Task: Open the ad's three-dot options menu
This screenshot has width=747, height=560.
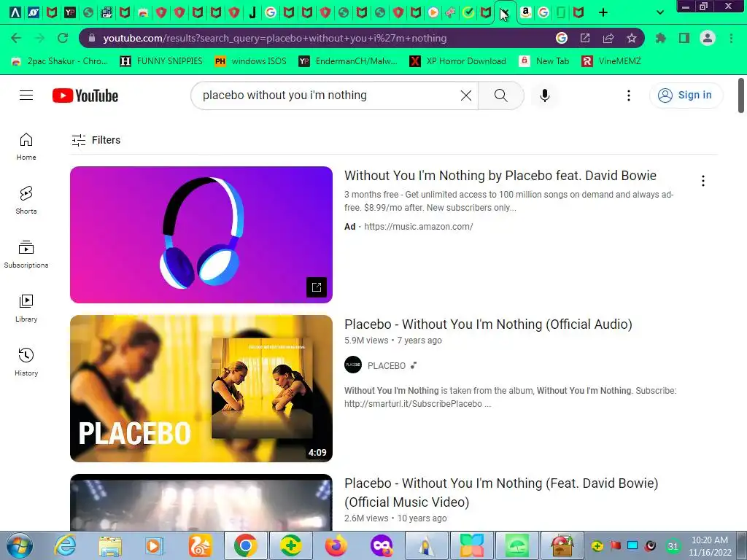Action: [x=703, y=181]
